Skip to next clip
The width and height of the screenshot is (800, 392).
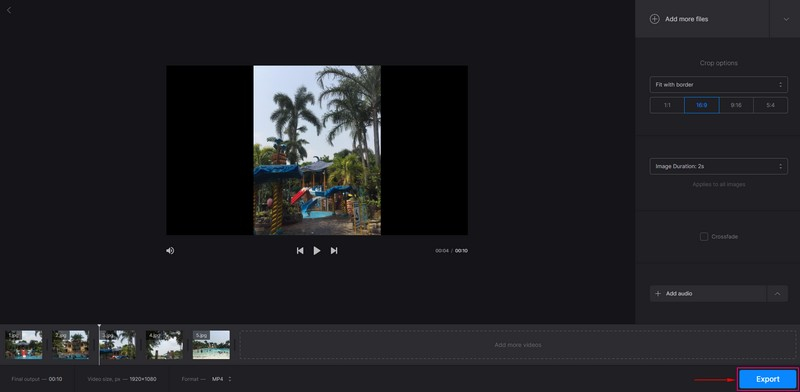click(x=334, y=251)
